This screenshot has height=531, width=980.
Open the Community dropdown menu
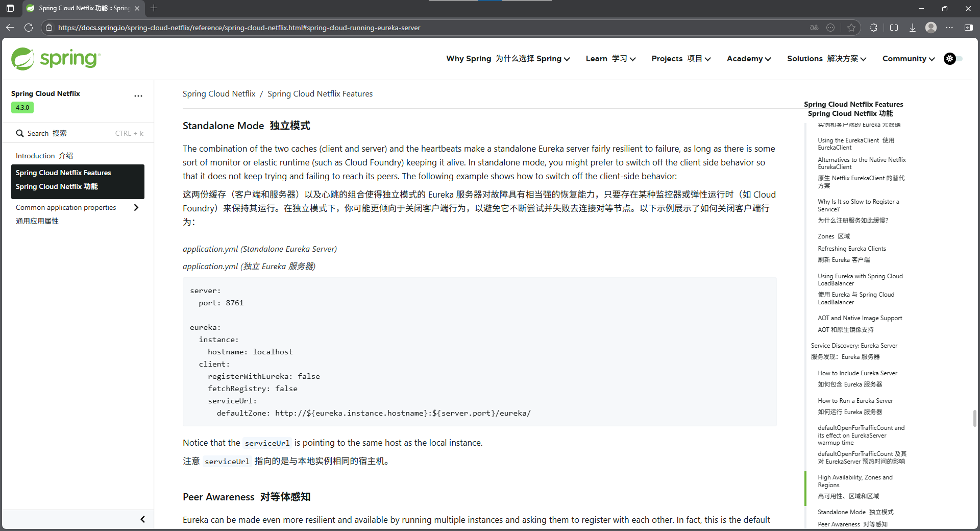(908, 59)
